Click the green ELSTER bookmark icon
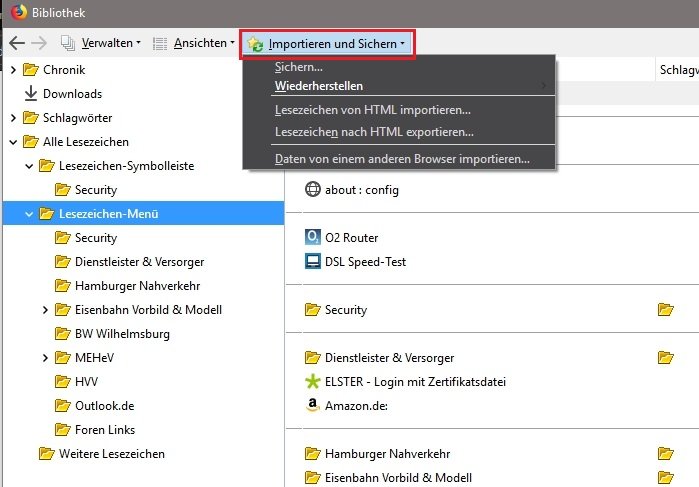The height and width of the screenshot is (487, 699). coord(312,382)
